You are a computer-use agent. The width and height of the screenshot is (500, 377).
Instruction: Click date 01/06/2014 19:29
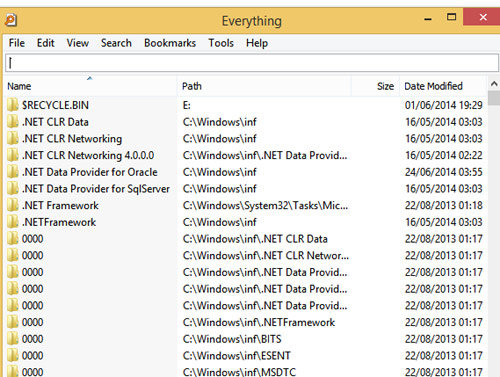pos(444,105)
